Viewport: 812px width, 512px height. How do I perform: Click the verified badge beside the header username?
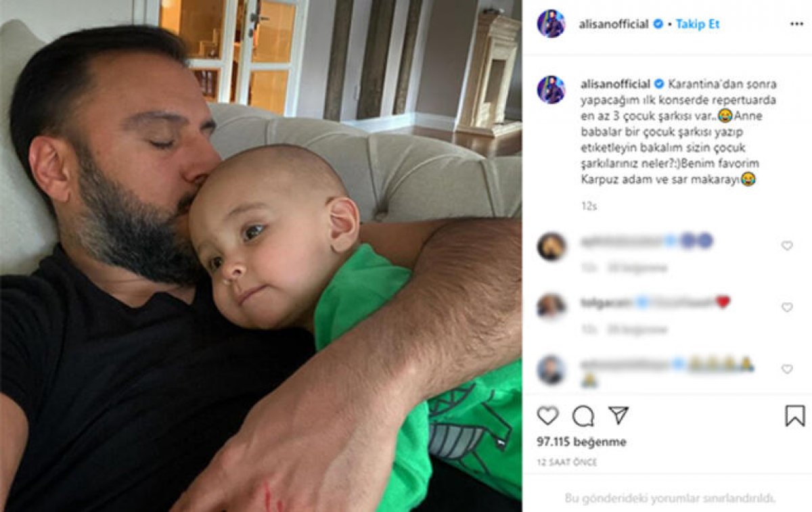pyautogui.click(x=657, y=24)
